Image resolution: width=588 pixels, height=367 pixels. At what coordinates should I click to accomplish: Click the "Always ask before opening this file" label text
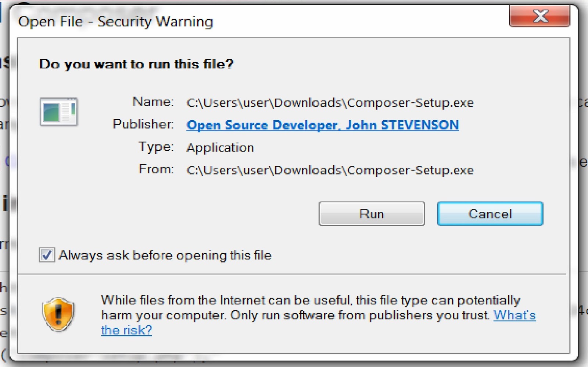(165, 255)
